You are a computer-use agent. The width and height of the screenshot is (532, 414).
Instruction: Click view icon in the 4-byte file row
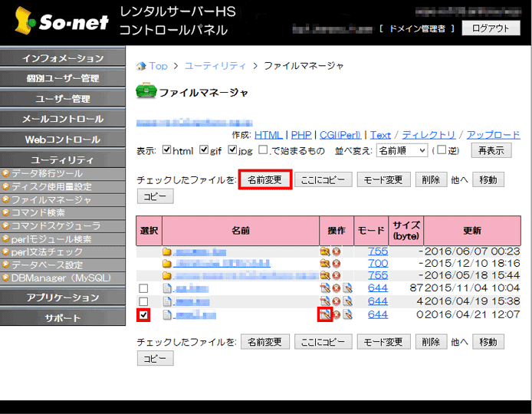[x=347, y=301]
